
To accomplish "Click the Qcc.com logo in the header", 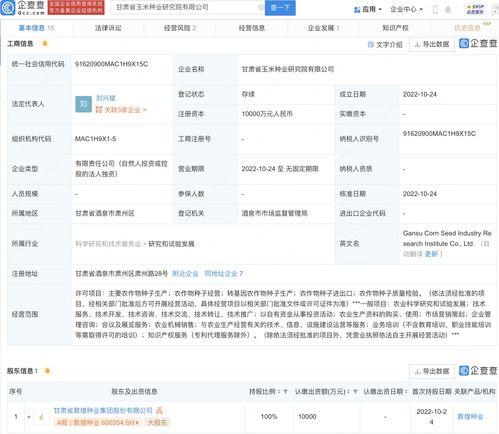I will coord(23,8).
